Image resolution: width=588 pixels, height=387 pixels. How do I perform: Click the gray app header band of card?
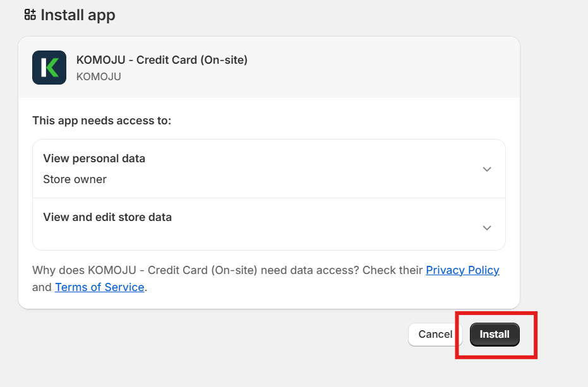[x=379, y=68]
